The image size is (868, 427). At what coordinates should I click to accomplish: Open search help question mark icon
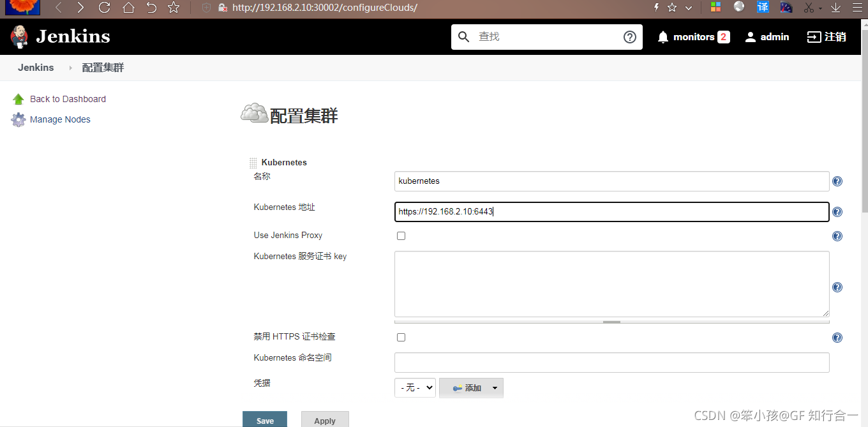(x=630, y=37)
